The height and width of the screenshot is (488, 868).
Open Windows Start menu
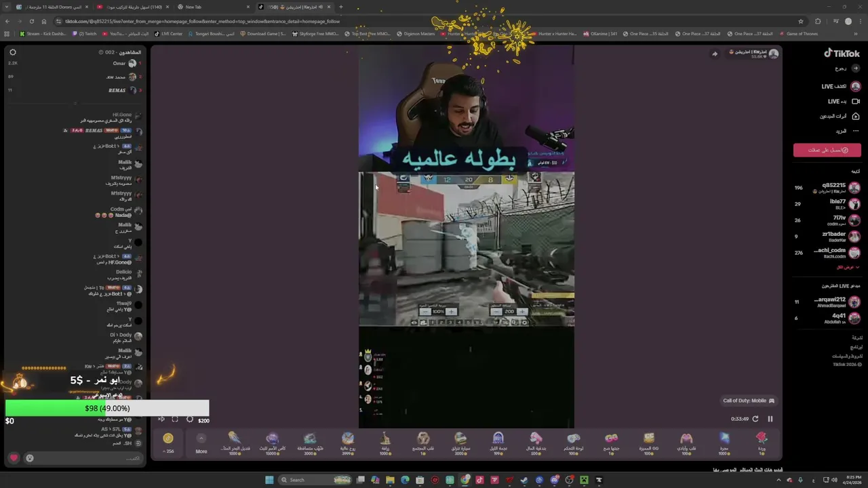point(269,480)
